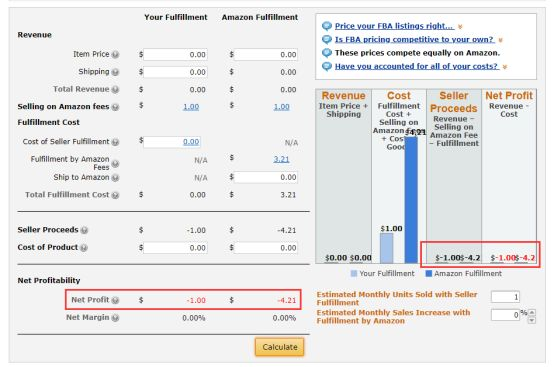Image resolution: width=554 pixels, height=367 pixels.
Task: Click help icon beside Total Fulfillment Cost
Action: click(x=115, y=195)
